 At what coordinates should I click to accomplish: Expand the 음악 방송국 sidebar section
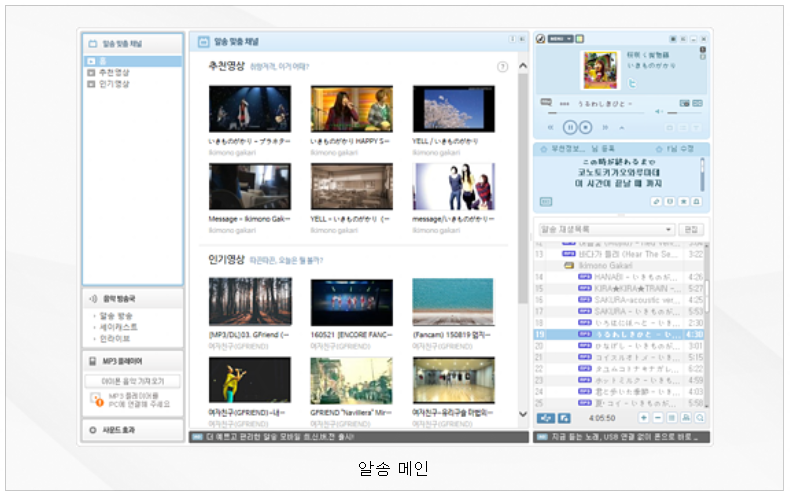coord(133,299)
